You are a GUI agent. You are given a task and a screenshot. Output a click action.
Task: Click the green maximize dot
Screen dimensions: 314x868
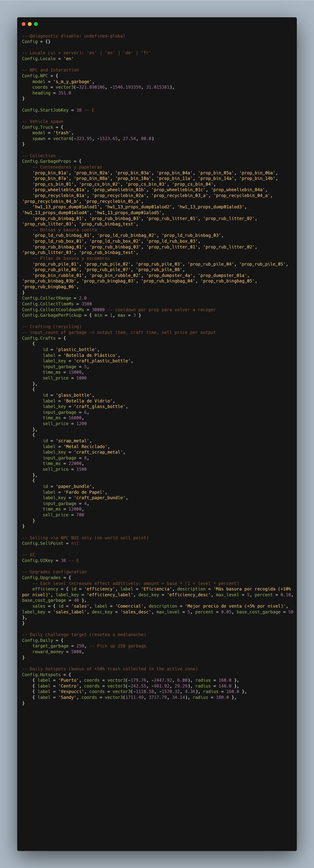pos(36,24)
